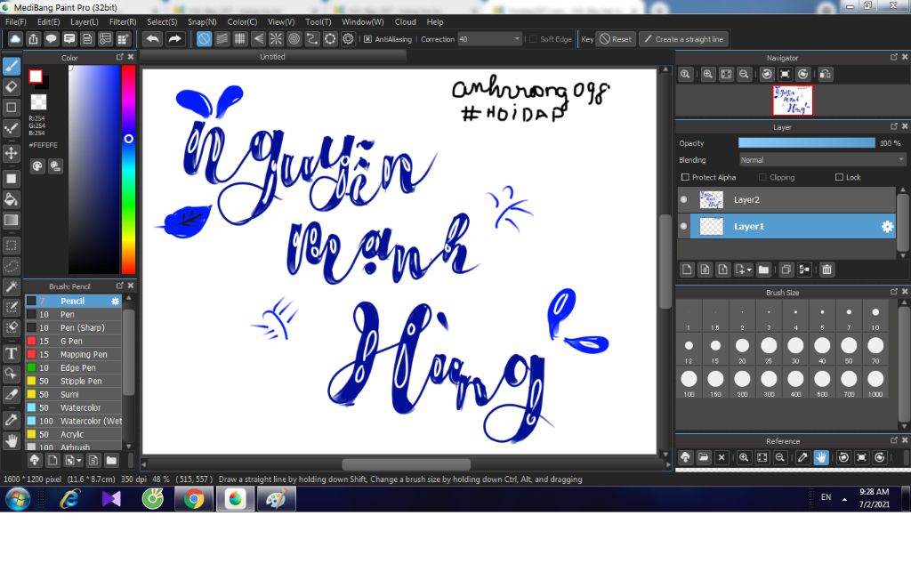Select the Move tool
This screenshot has height=588, width=911.
11,153
